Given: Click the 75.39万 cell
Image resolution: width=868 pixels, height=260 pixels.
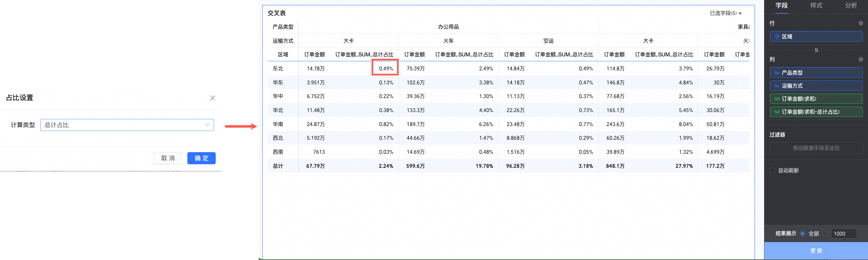Looking at the screenshot, I should [x=415, y=68].
